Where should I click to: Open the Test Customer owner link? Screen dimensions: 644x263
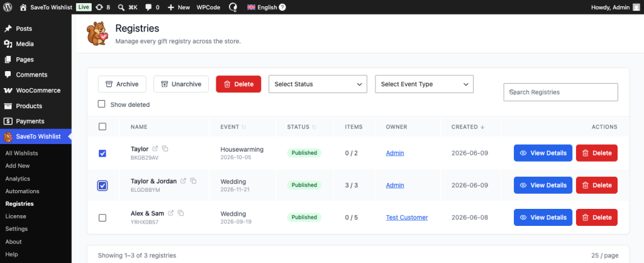407,218
